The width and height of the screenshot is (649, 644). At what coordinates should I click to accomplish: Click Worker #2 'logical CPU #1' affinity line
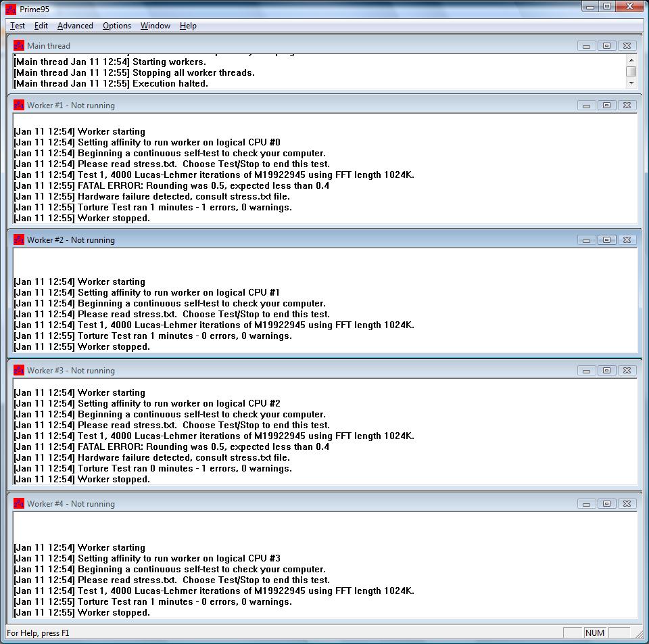pos(147,292)
